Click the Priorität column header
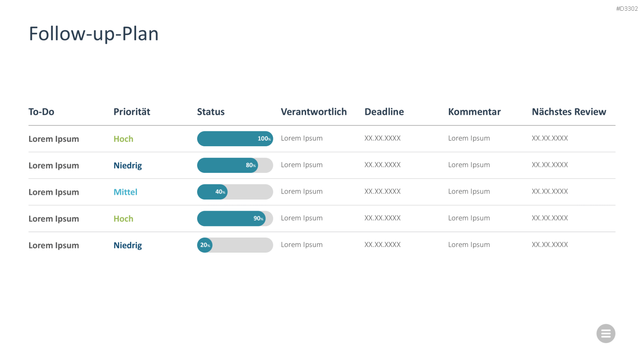The image size is (644, 362). 132,112
